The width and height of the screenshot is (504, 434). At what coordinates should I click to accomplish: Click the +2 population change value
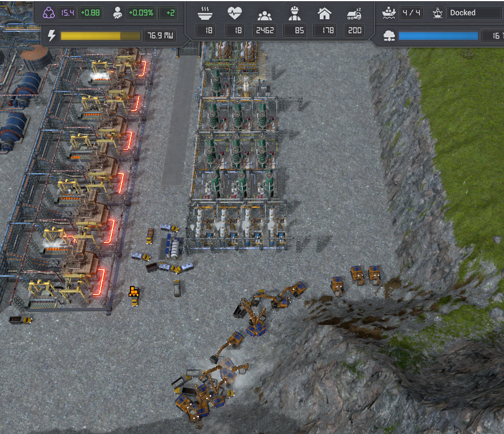pyautogui.click(x=168, y=13)
